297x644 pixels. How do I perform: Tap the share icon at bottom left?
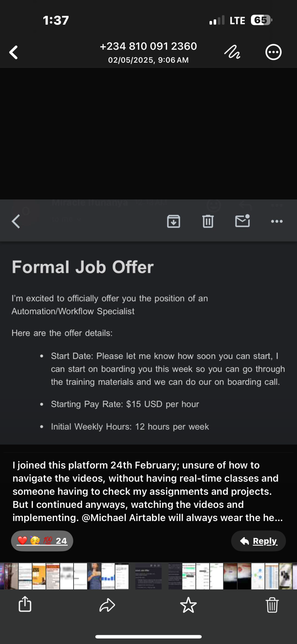[25, 604]
